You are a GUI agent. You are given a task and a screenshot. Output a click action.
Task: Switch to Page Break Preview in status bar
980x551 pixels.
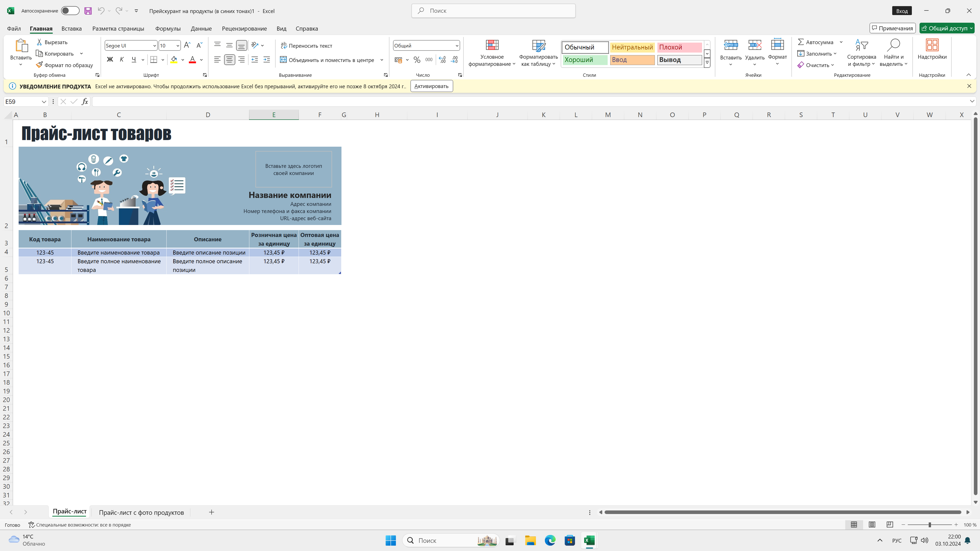889,525
